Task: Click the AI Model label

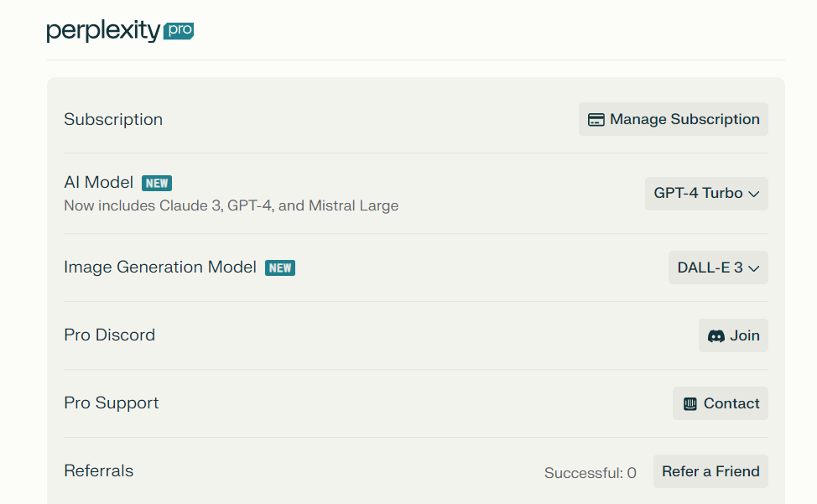Action: (x=98, y=183)
